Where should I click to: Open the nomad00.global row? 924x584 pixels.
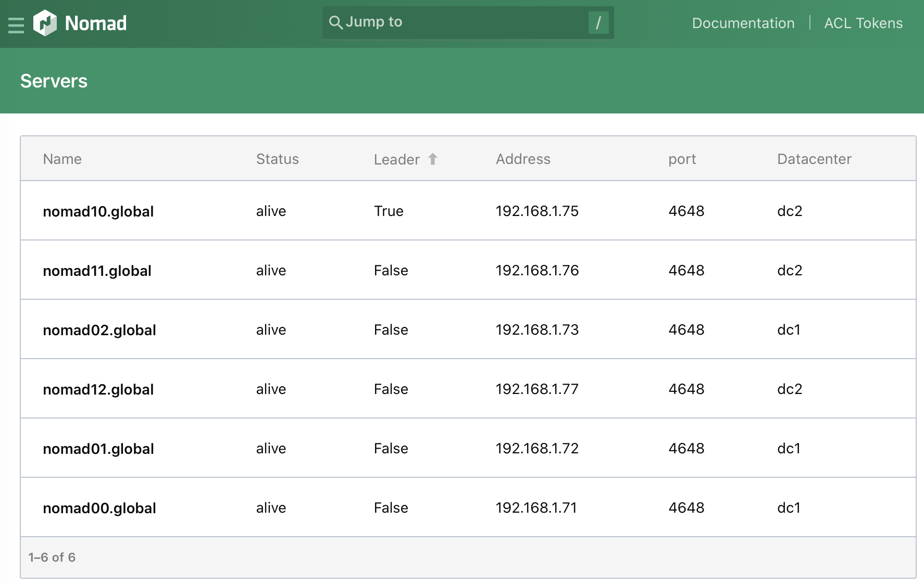[99, 508]
